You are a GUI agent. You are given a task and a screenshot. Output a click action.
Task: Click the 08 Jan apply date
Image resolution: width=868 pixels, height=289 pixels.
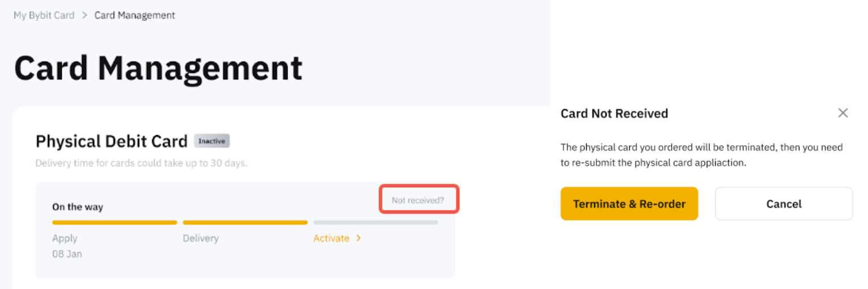(67, 254)
